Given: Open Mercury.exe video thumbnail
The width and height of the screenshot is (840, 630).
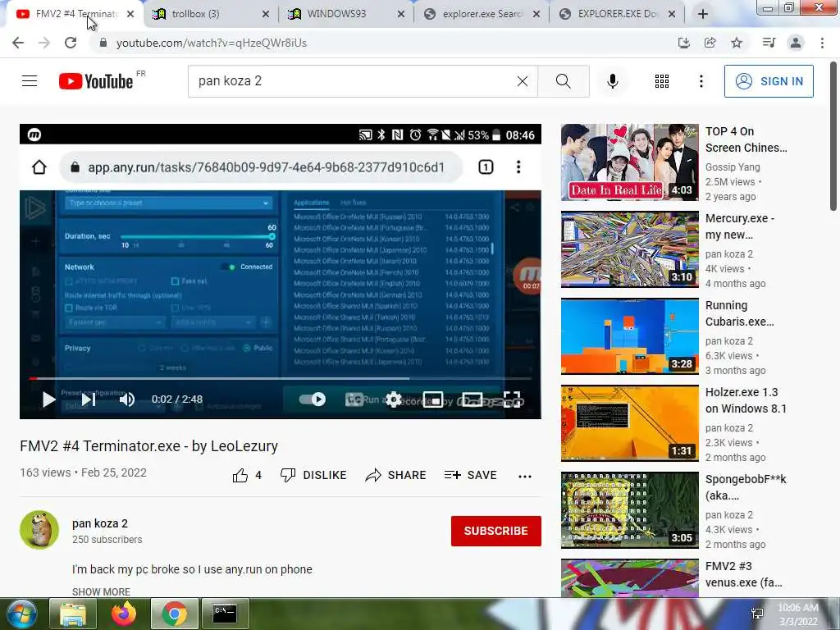Looking at the screenshot, I should point(629,249).
